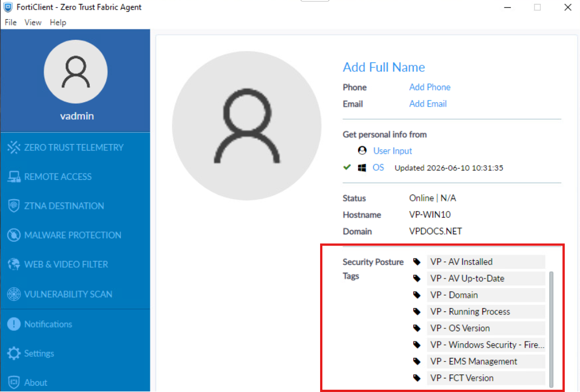The height and width of the screenshot is (392, 580).
Task: Click the Settings gear icon
Action: [14, 353]
